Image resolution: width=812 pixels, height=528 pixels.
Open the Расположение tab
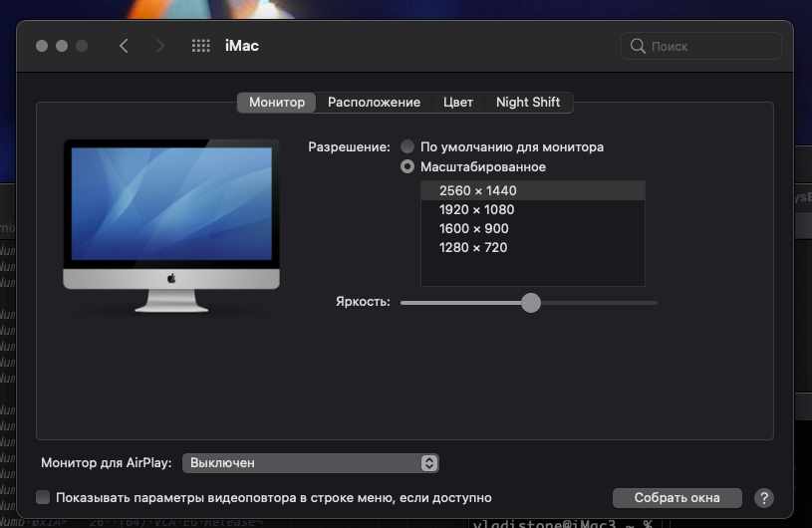(x=374, y=102)
